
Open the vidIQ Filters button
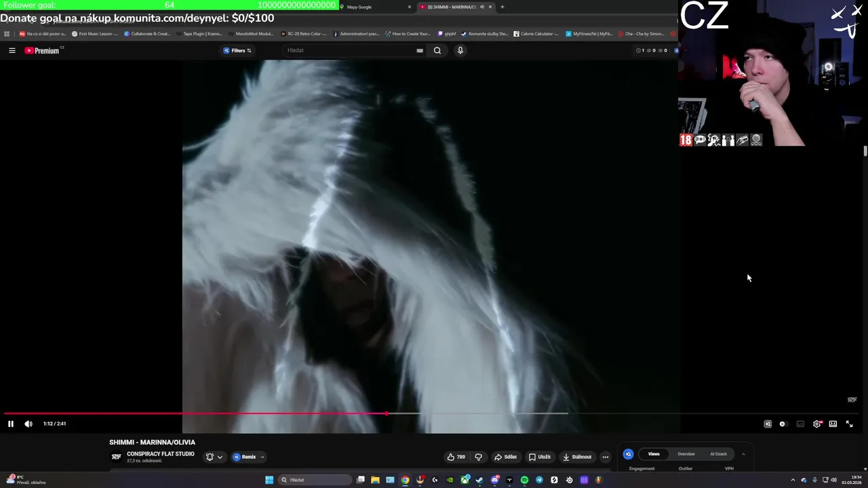237,50
